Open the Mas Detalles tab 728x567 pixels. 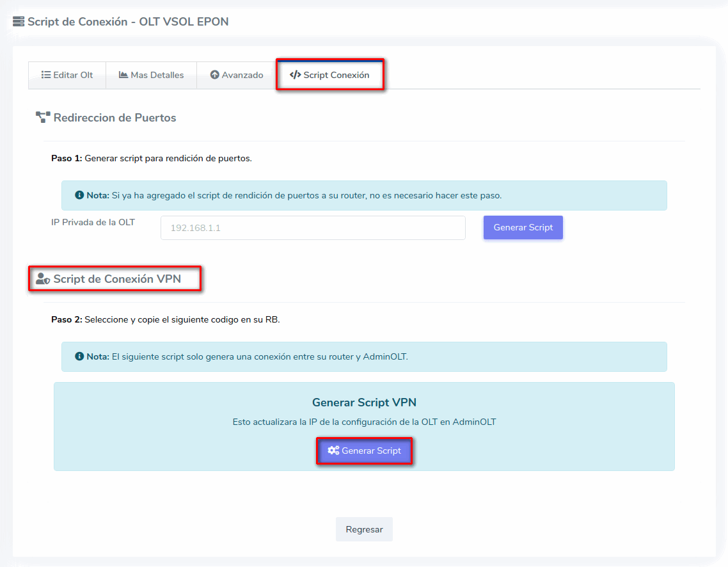click(x=152, y=75)
